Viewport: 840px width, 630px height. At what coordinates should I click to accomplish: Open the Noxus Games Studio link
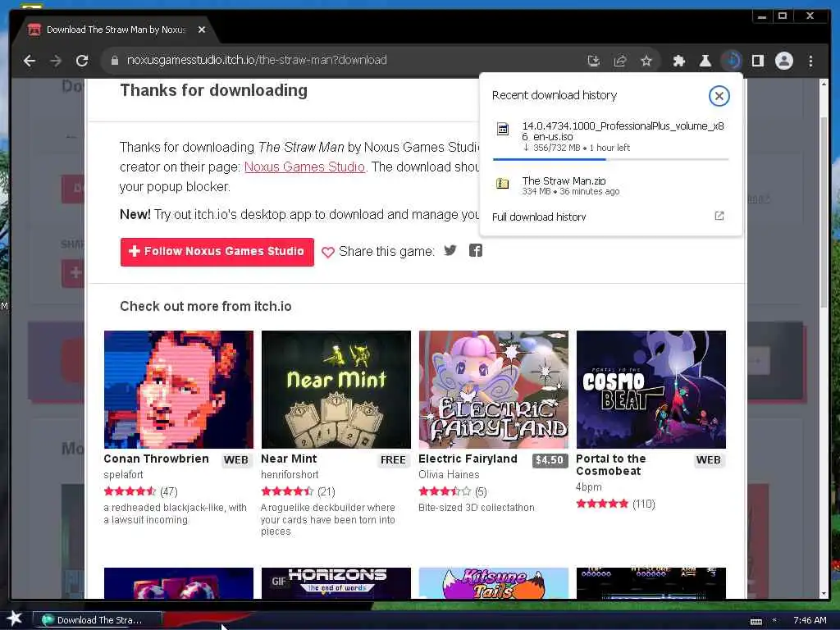(x=304, y=167)
